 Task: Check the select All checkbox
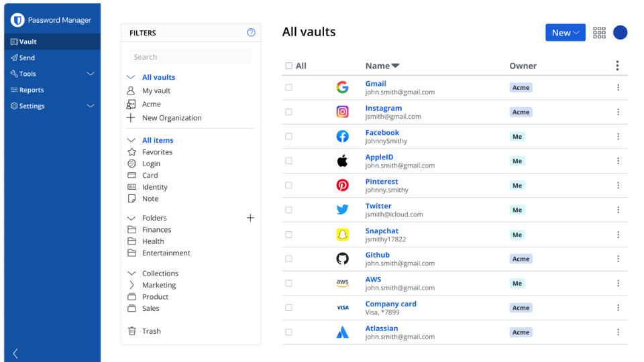(x=289, y=66)
